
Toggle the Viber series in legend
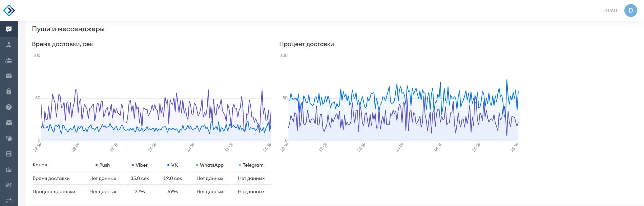click(x=140, y=165)
